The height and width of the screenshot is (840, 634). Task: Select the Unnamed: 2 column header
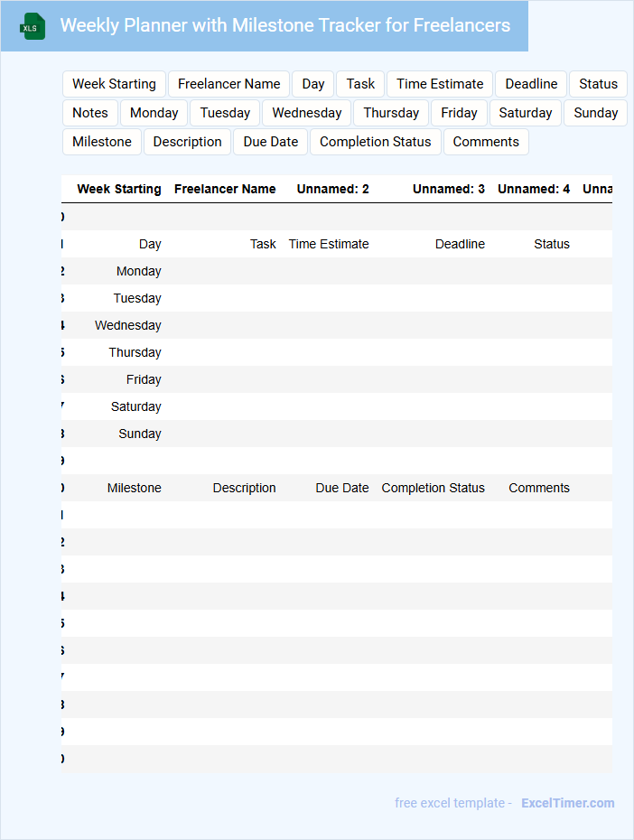click(x=332, y=189)
